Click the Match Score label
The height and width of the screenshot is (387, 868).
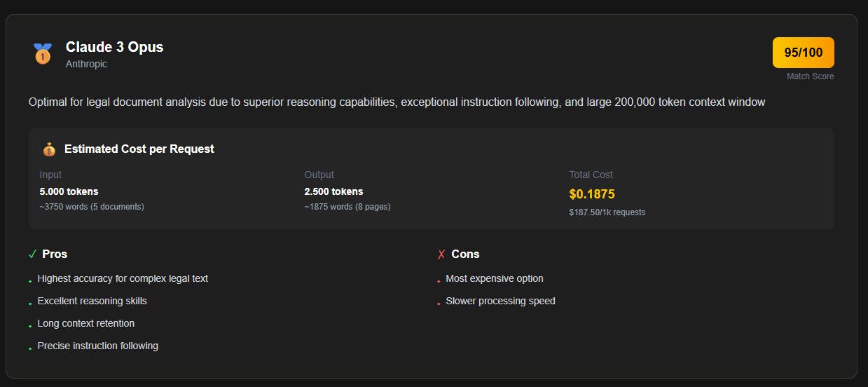pyautogui.click(x=810, y=76)
